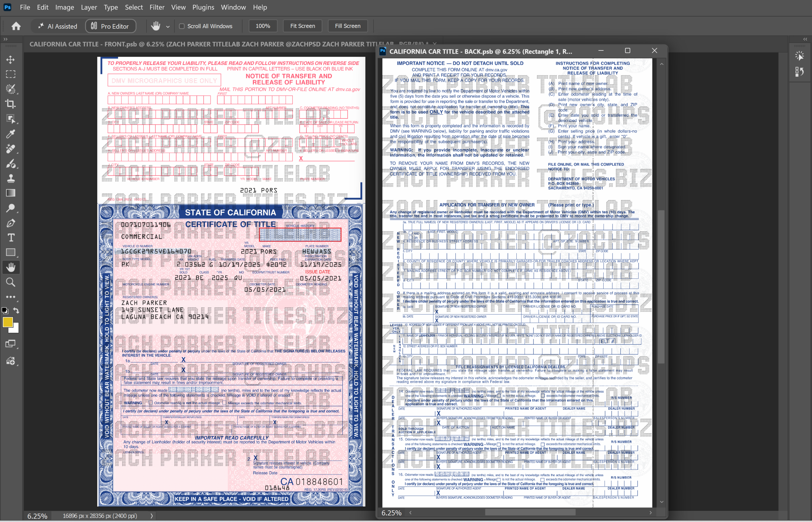Open the Layer menu

tap(89, 7)
